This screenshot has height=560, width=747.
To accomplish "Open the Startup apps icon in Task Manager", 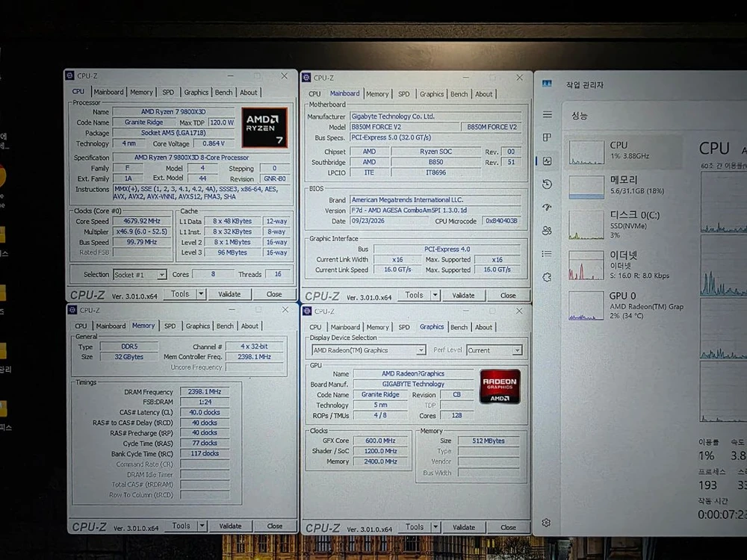I will click(x=547, y=207).
